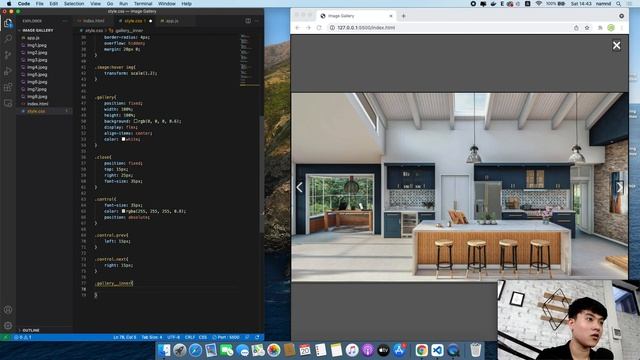Open the Calendar app from the Dock
The image size is (640, 360).
[x=305, y=350]
